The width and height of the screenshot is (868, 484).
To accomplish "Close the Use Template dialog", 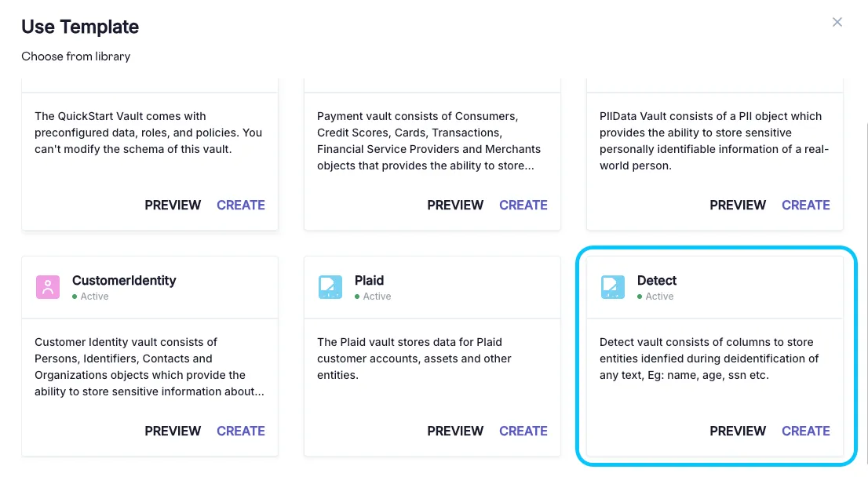I will coord(837,22).
